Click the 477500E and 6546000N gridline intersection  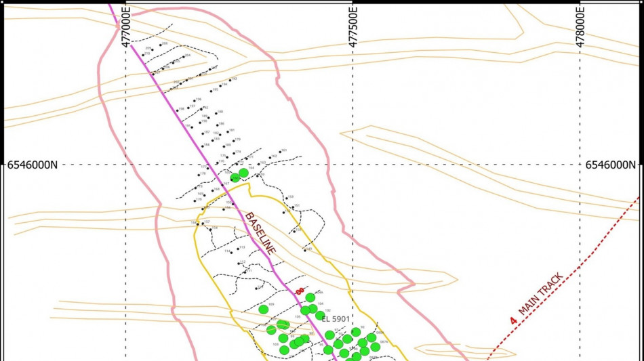(x=353, y=165)
